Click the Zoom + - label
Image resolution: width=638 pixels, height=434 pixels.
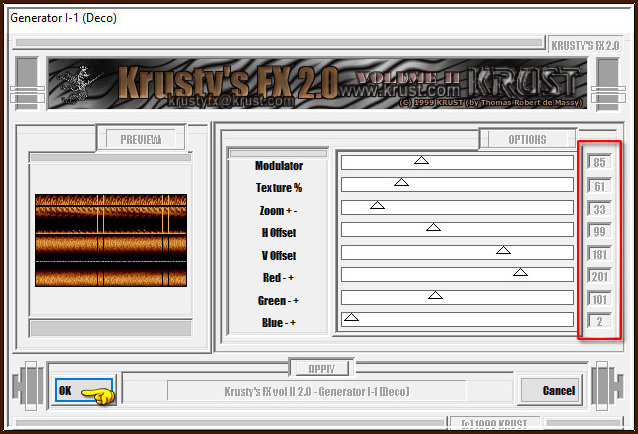point(278,211)
